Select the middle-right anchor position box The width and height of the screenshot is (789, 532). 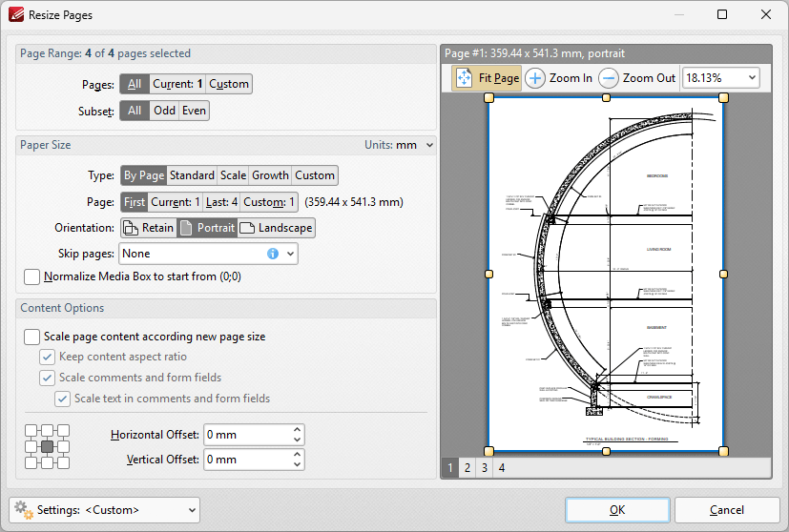pyautogui.click(x=63, y=446)
